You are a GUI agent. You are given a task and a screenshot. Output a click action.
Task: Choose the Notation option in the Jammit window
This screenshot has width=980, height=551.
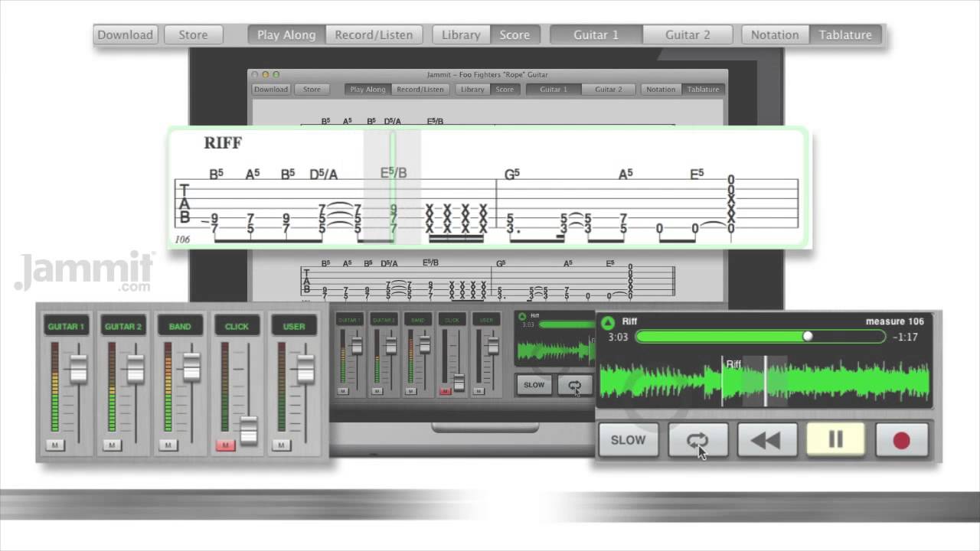coord(661,90)
